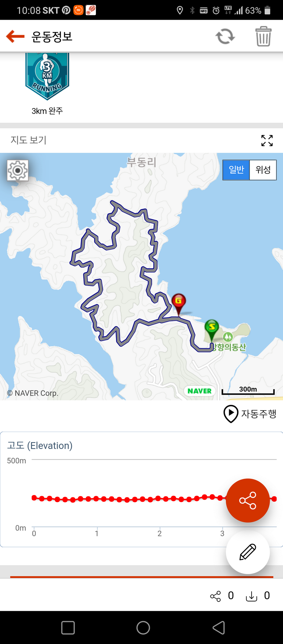283x644 pixels.
Task: Tap the orange back arrow
Action: click(x=15, y=36)
